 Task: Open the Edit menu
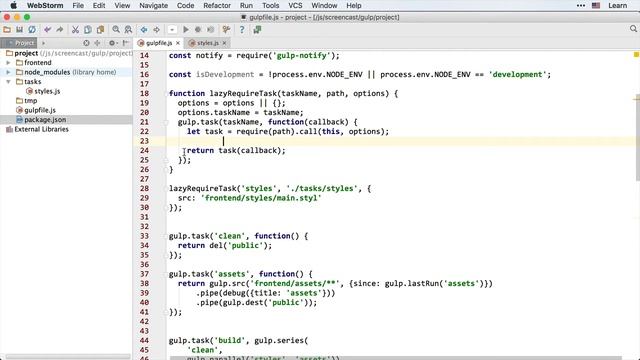(x=99, y=5)
